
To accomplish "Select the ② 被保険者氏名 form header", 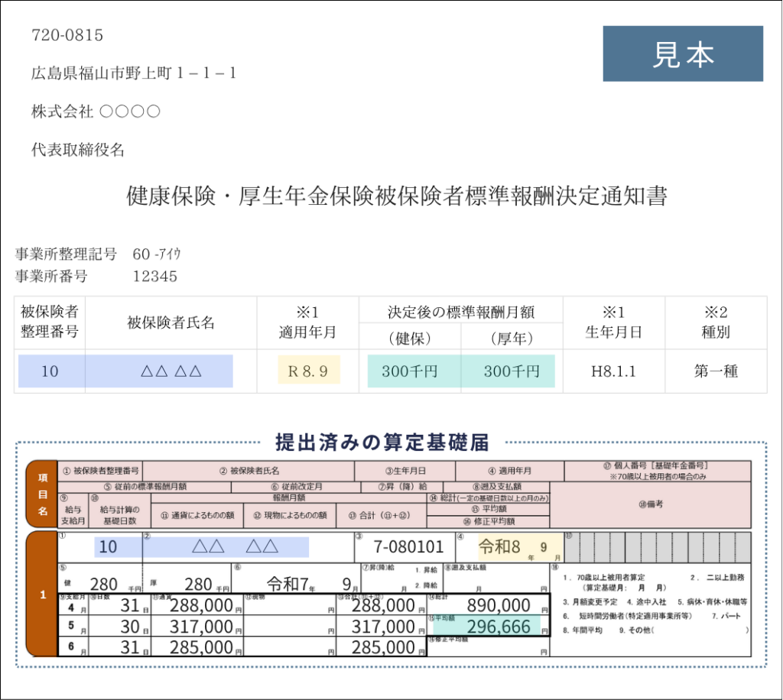I will click(x=249, y=471).
